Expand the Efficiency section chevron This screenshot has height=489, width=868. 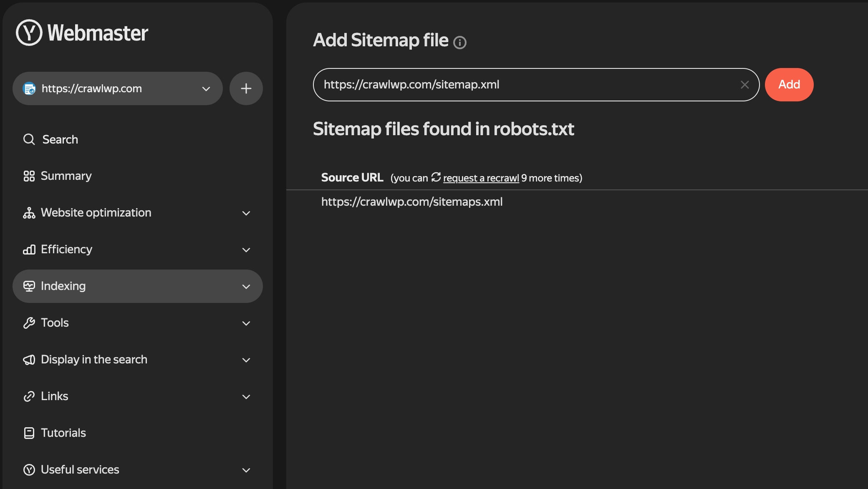[246, 250]
